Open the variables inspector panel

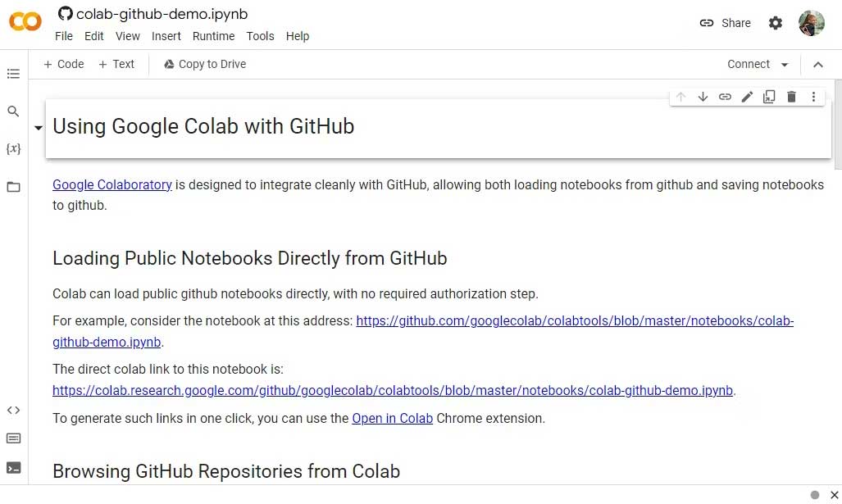[13, 149]
